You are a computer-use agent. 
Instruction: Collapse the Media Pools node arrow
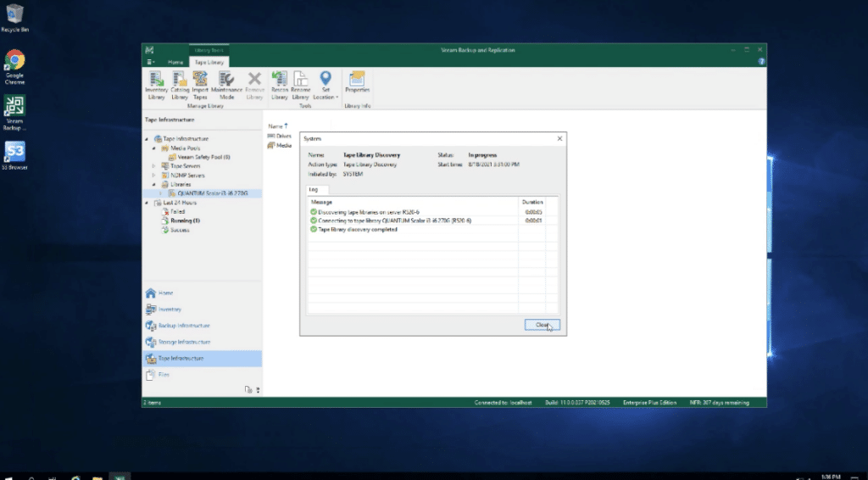pos(154,148)
